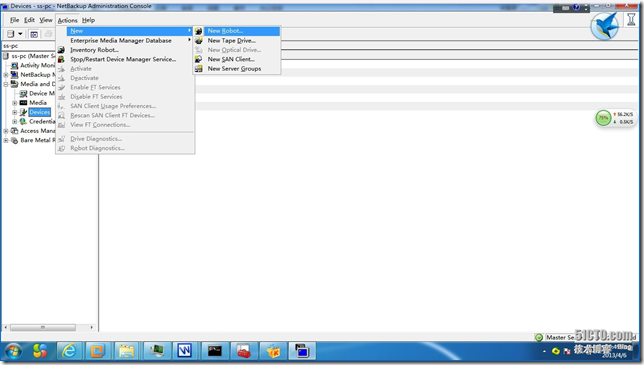Open the View menu
The height and width of the screenshot is (365, 644).
(46, 20)
